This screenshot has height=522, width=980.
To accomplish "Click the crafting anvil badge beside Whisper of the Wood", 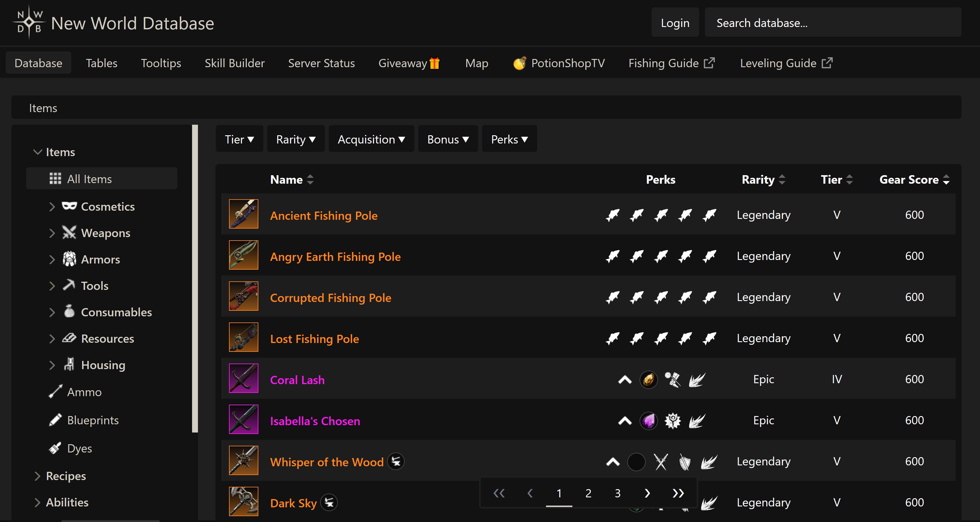I will coord(396,462).
